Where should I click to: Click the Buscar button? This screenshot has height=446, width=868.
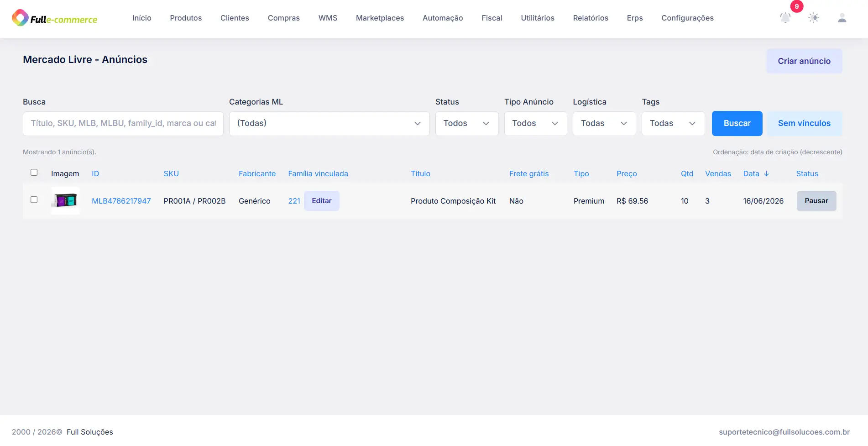click(x=737, y=123)
